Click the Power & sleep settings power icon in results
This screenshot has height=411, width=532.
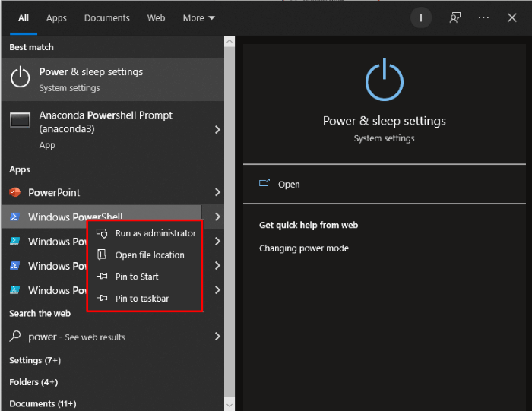20,77
